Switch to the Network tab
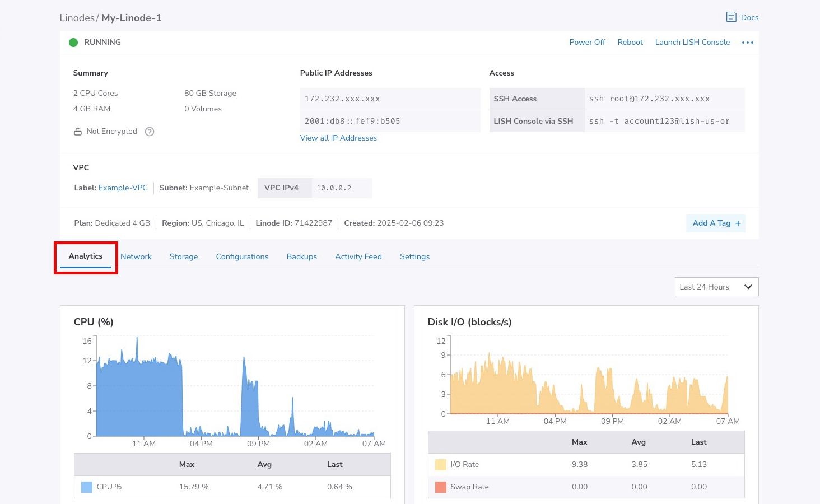This screenshot has height=504, width=820. (x=136, y=256)
